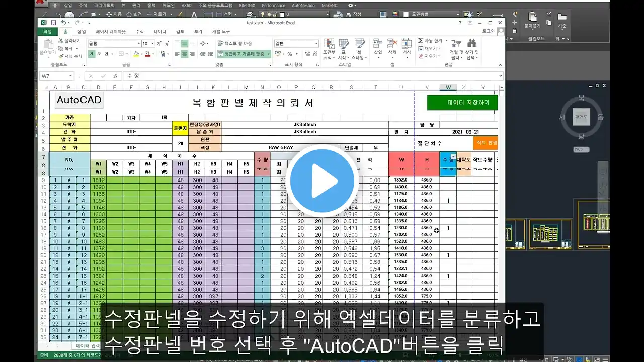The image size is (644, 362).
Task: Click the 평면도 face on AutoCAD ViewCube
Action: point(581,117)
